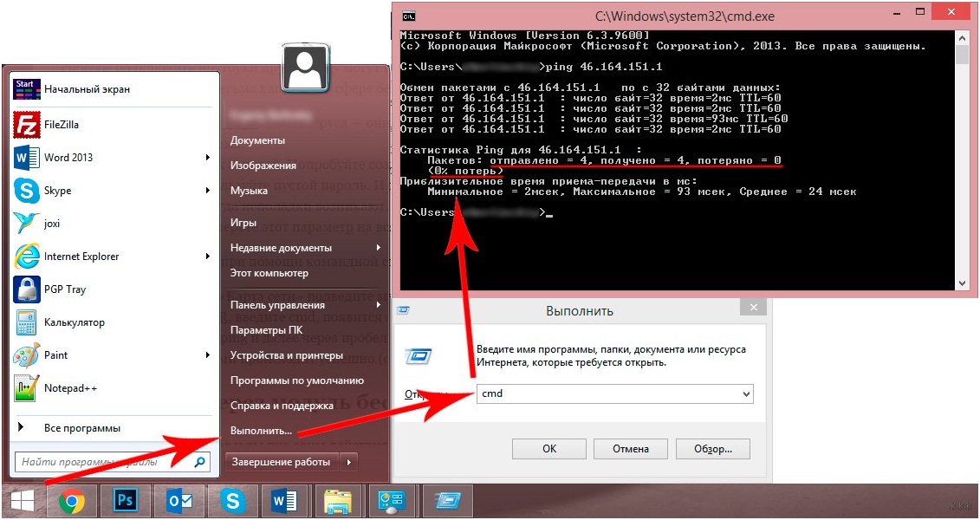Open Справка и поддержка

click(282, 406)
